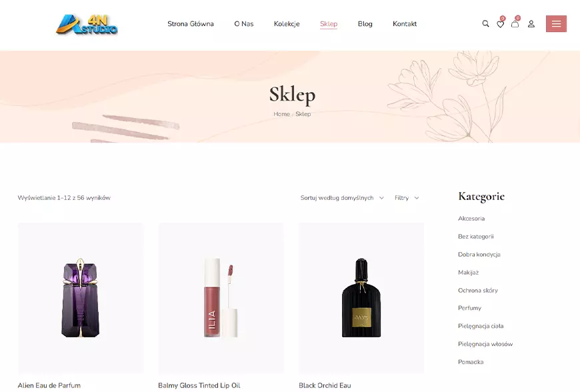The image size is (580, 392).
Task: Expand the 'Sortuj według domyślnych' dropdown
Action: 342,198
